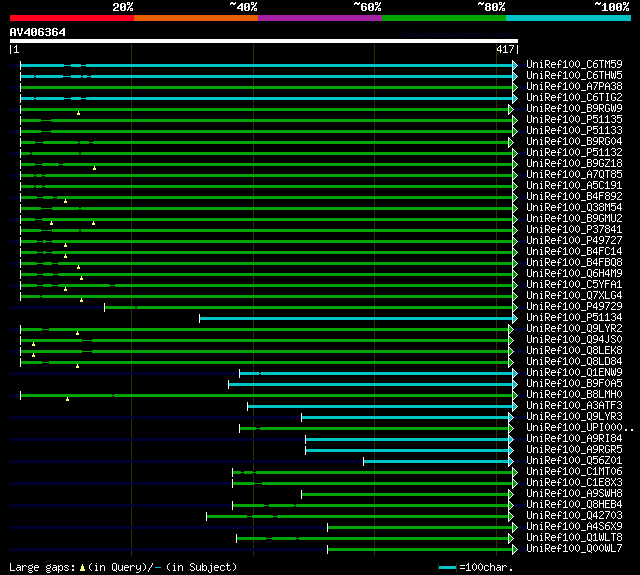Click the query gap marker under UniRef100_B8LMH0

(67, 399)
